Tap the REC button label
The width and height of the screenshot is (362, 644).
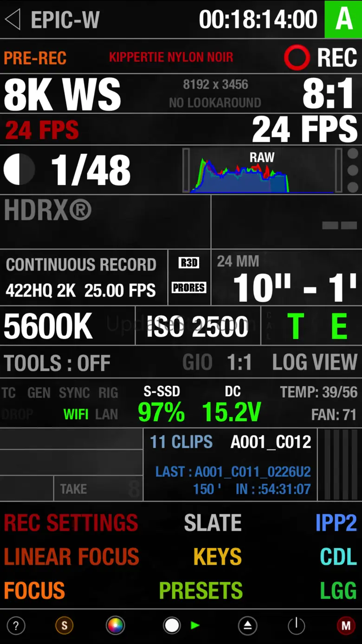coord(337,58)
